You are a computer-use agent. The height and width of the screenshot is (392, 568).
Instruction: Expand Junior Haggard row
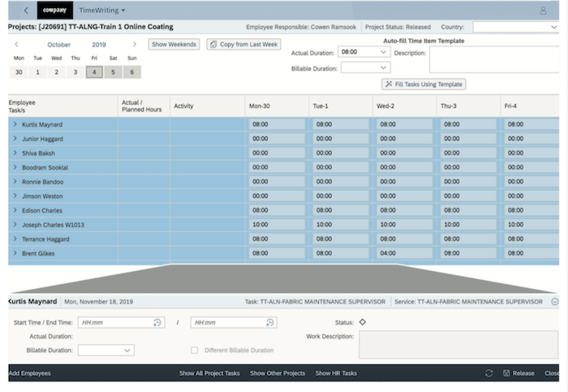(x=15, y=139)
